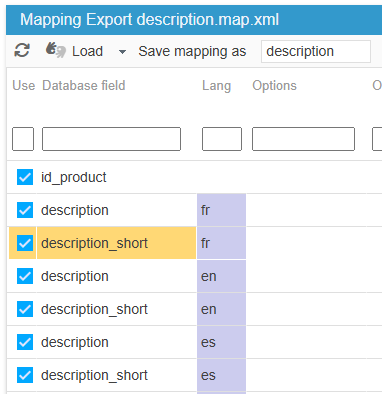Select the description field in es row
The height and width of the screenshot is (394, 382).
click(117, 342)
